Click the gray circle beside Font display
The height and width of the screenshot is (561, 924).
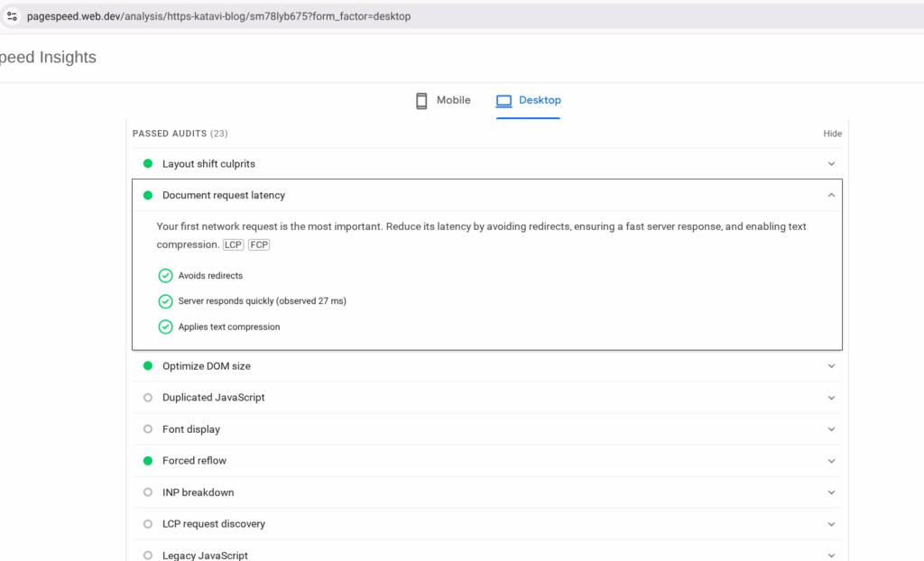(x=146, y=428)
